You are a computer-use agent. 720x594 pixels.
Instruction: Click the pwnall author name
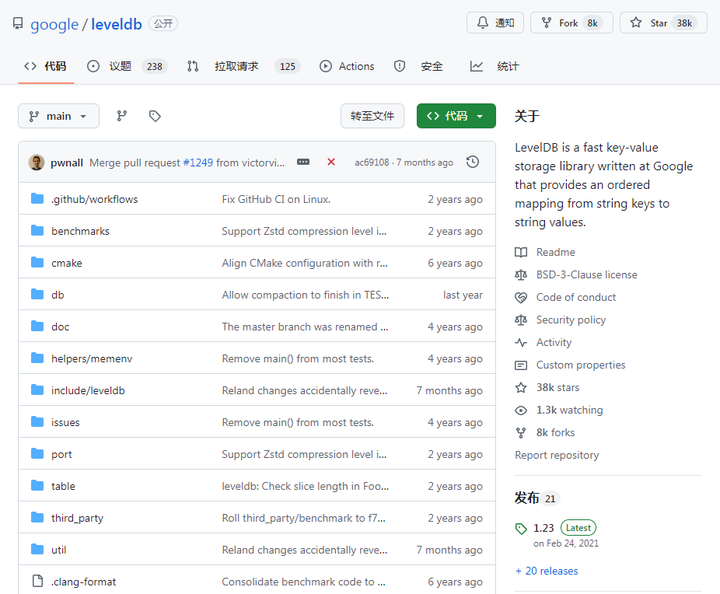click(67, 163)
